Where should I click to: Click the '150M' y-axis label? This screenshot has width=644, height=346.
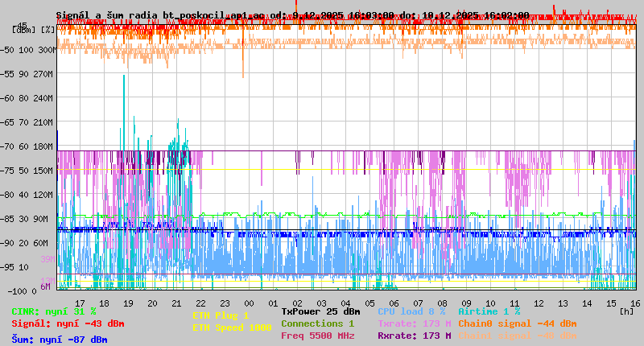(x=45, y=171)
